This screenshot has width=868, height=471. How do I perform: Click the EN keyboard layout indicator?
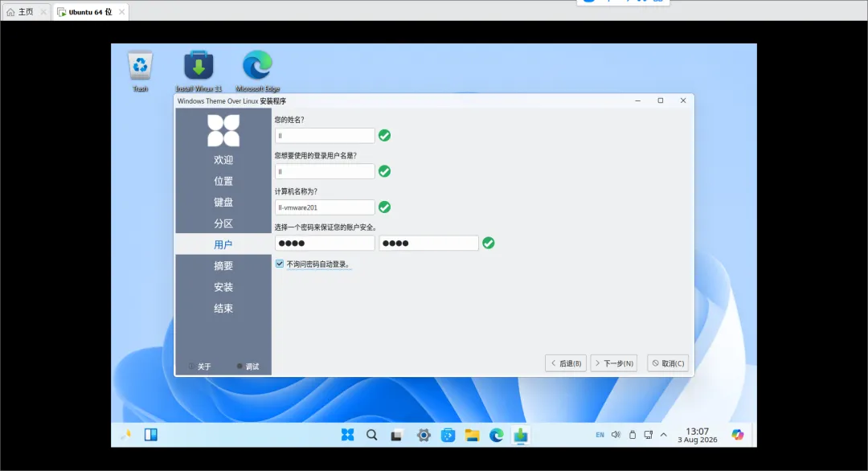600,435
